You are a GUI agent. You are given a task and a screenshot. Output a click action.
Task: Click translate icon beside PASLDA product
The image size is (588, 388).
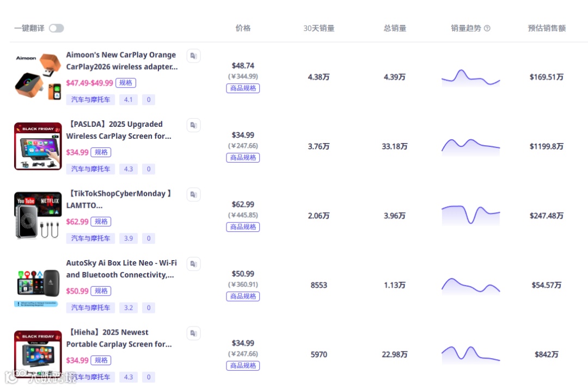pos(193,125)
